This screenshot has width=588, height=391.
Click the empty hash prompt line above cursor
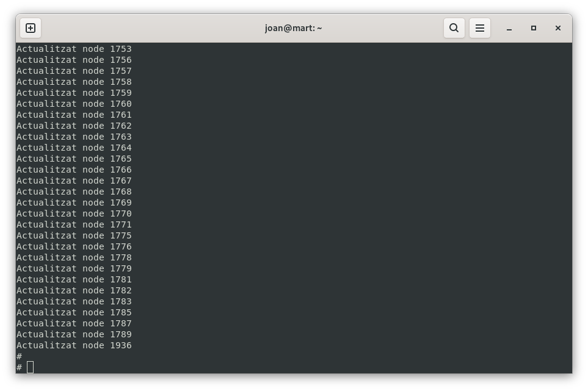tap(20, 356)
